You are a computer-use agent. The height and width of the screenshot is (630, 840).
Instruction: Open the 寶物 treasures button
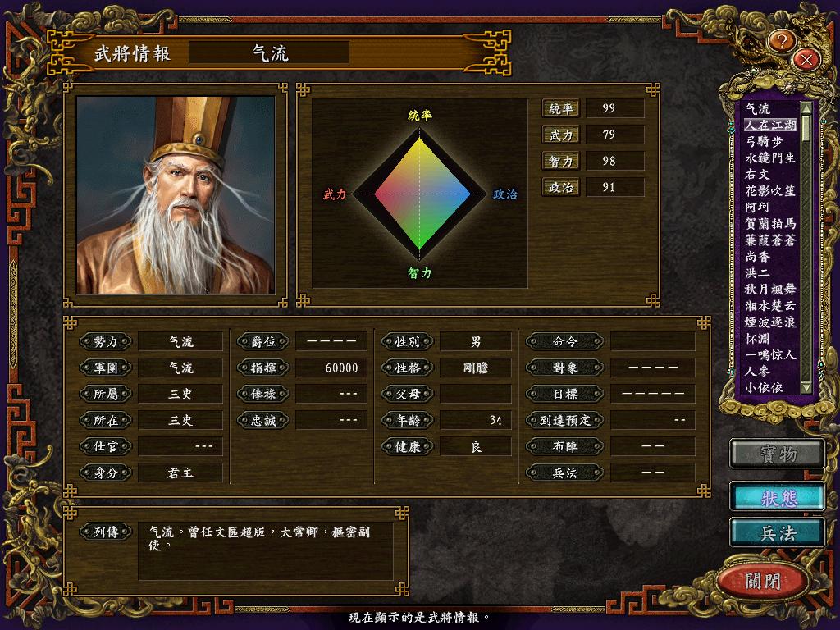[x=778, y=454]
